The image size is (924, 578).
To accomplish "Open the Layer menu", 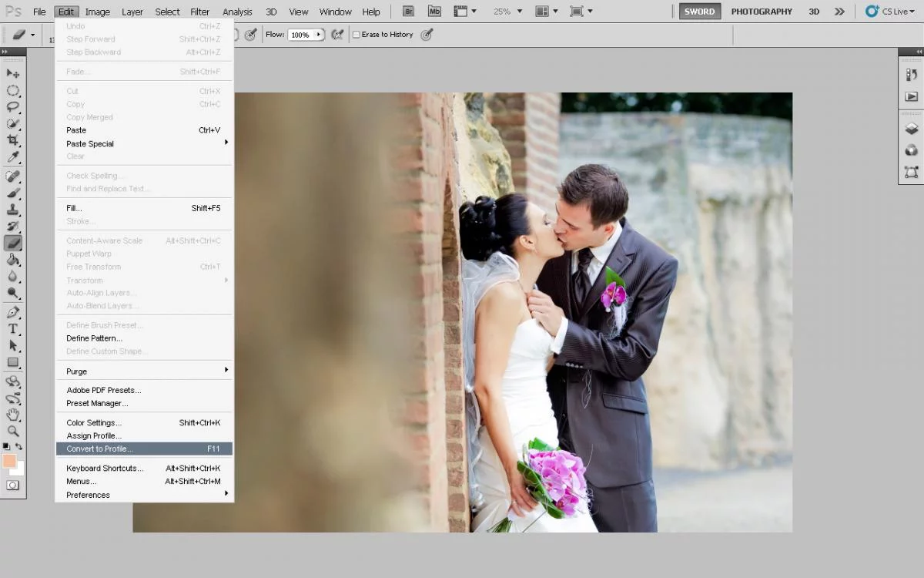I will click(x=132, y=12).
